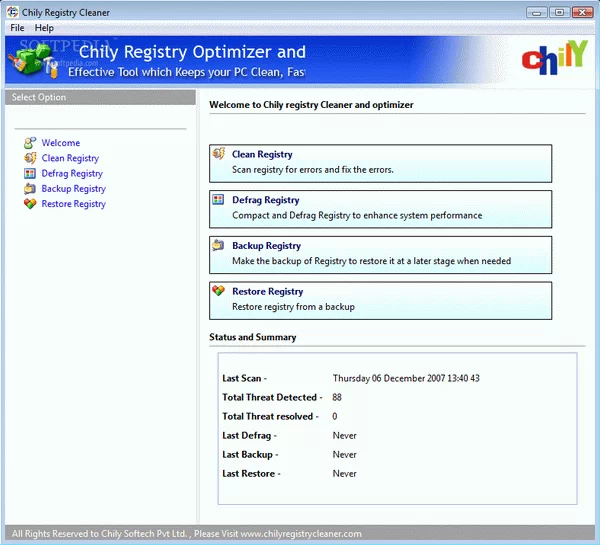Open Clean Registry panel heading
The height and width of the screenshot is (545, 600).
262,154
